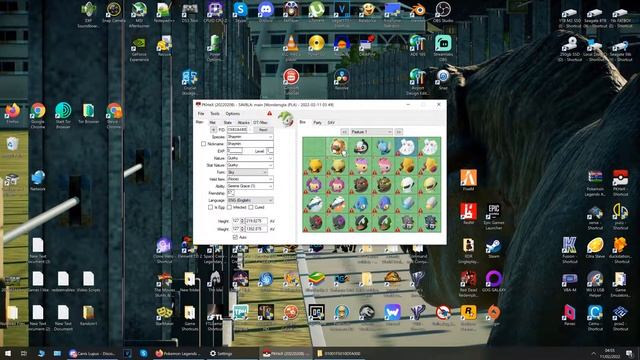Expand the Species dropdown
Image resolution: width=640 pixels, height=360 pixels.
(270, 137)
